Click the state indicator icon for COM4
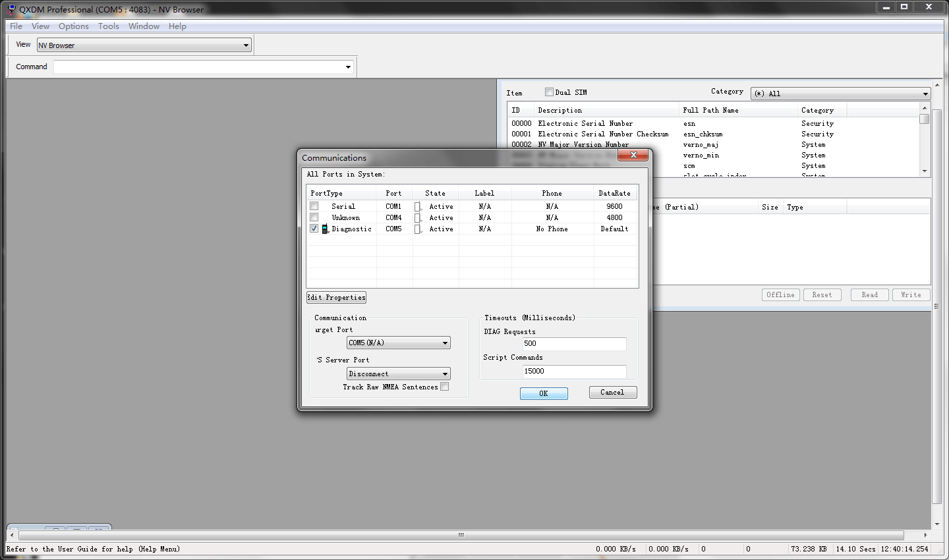949x560 pixels. tap(417, 218)
